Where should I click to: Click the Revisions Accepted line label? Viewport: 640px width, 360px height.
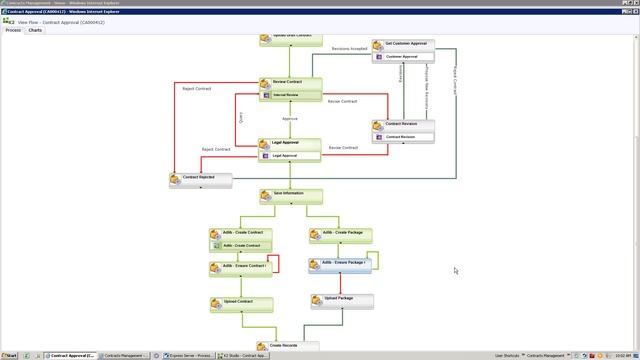coord(349,49)
